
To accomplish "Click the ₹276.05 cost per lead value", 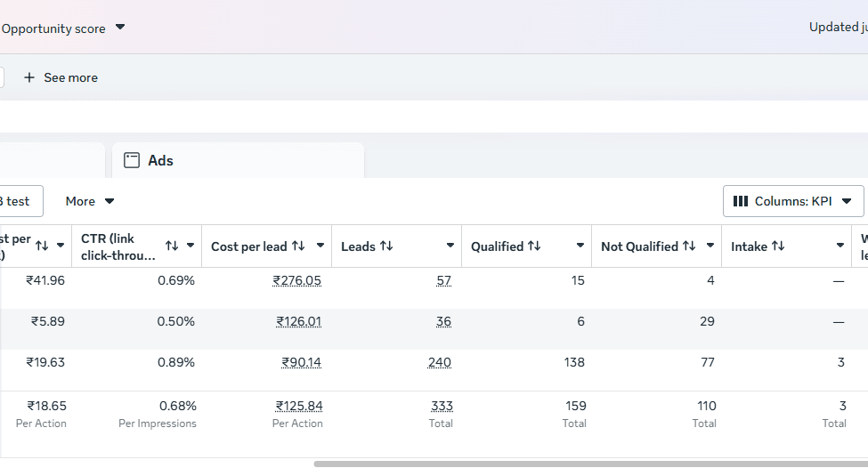I will pos(296,280).
